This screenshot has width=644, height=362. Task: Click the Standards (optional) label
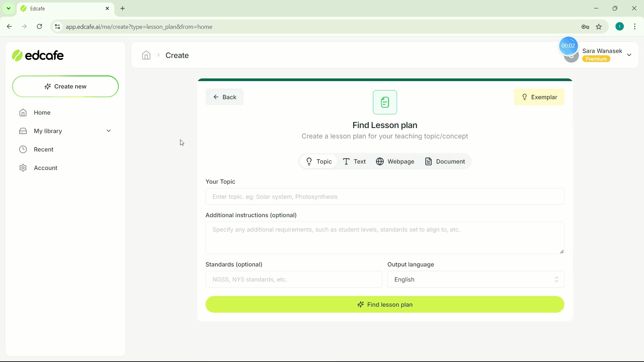[234, 264]
